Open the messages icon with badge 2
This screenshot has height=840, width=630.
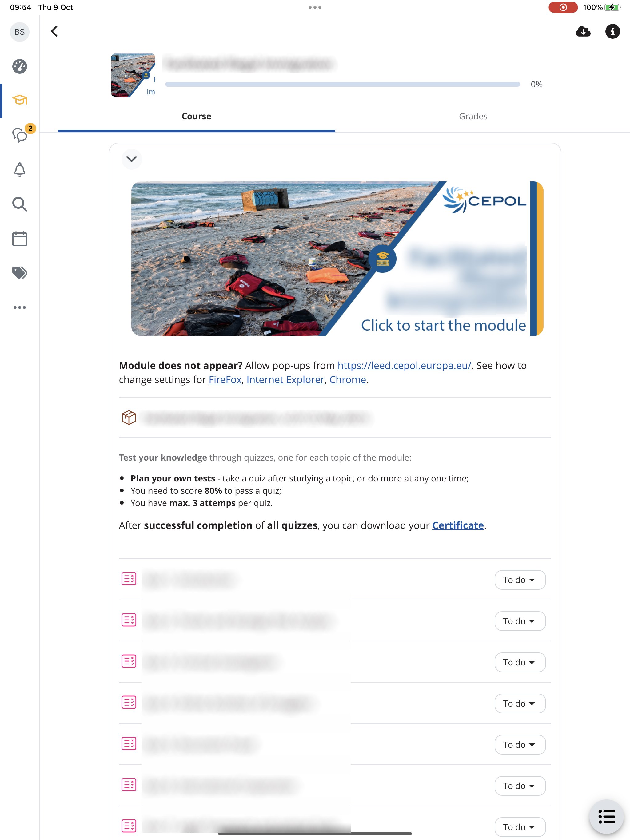point(20,134)
